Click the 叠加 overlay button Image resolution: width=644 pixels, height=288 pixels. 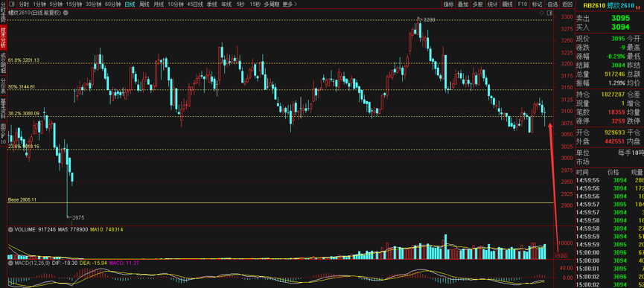pos(462,4)
